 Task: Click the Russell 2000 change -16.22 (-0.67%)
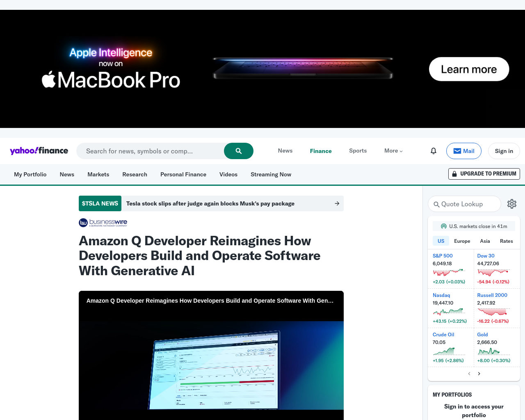pyautogui.click(x=493, y=321)
